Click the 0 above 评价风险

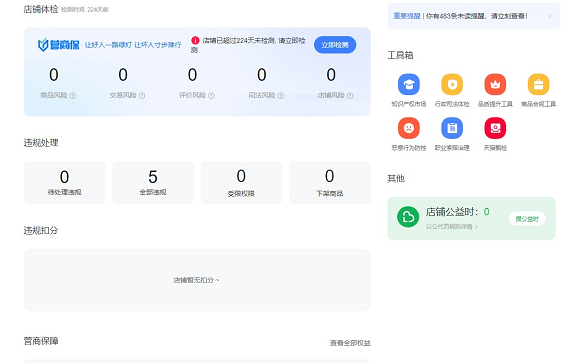click(x=192, y=75)
